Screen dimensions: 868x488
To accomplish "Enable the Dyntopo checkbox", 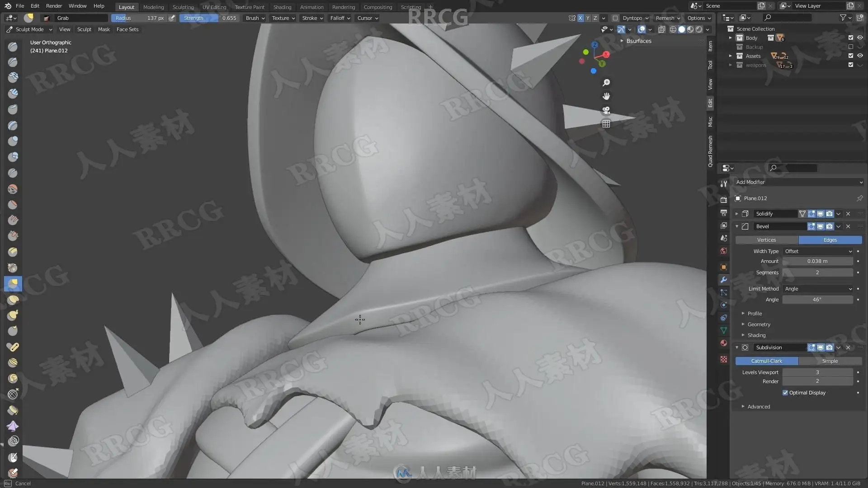I will tap(615, 18).
